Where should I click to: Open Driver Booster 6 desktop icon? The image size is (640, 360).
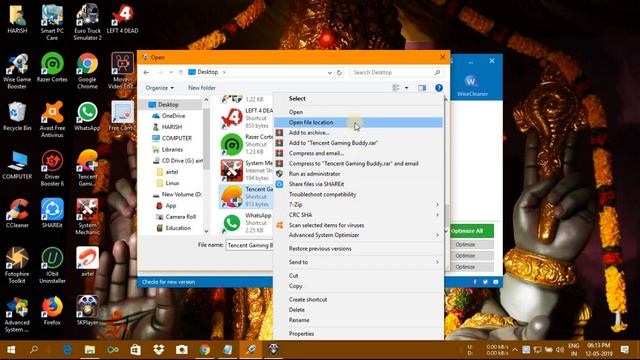(52, 168)
